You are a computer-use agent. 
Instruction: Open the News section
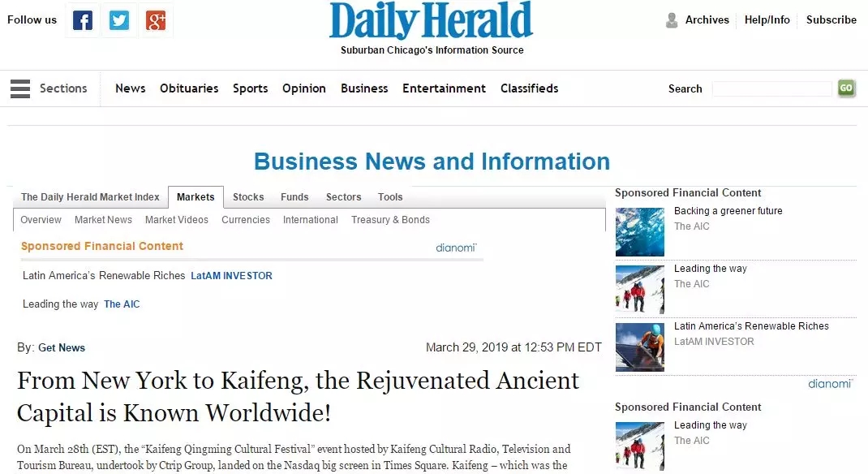(130, 88)
